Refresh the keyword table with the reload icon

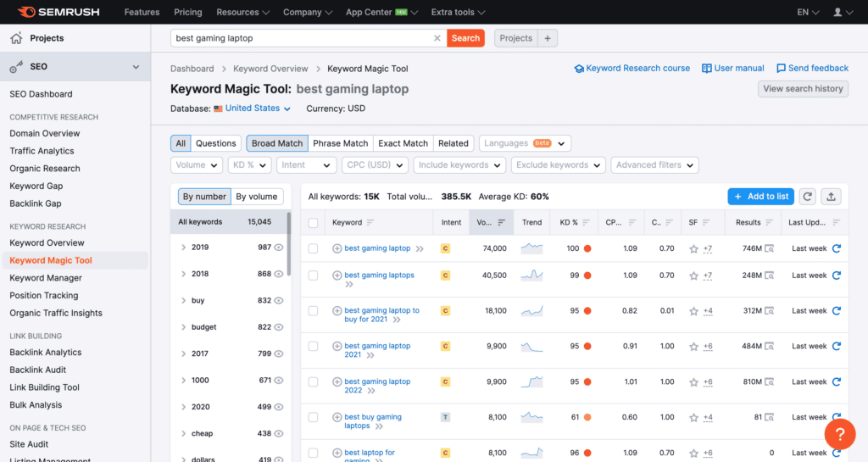808,197
